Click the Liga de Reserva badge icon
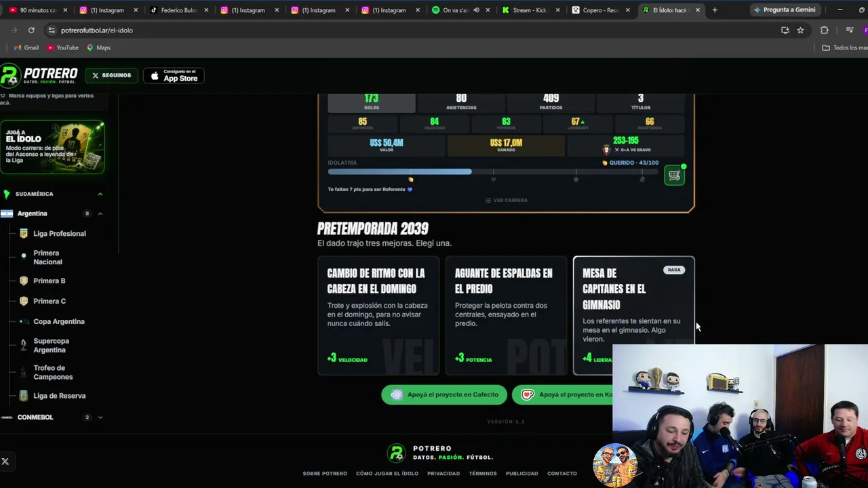Image resolution: width=868 pixels, height=488 pixels. [24, 396]
